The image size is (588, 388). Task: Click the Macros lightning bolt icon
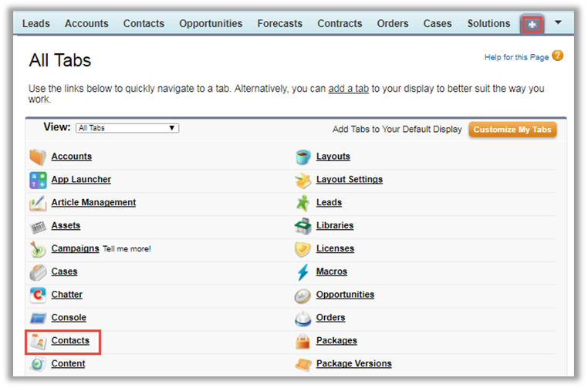pyautogui.click(x=302, y=272)
